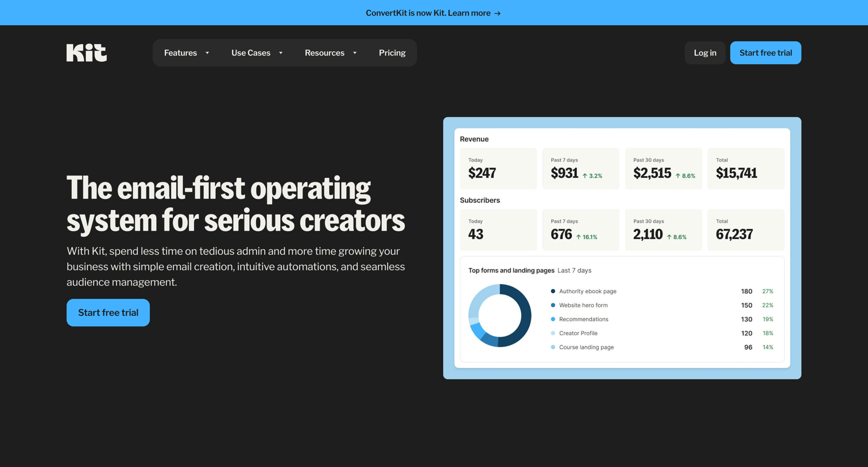Screen dimensions: 868x467
Task: Click Start free trial in the header
Action: coord(765,53)
